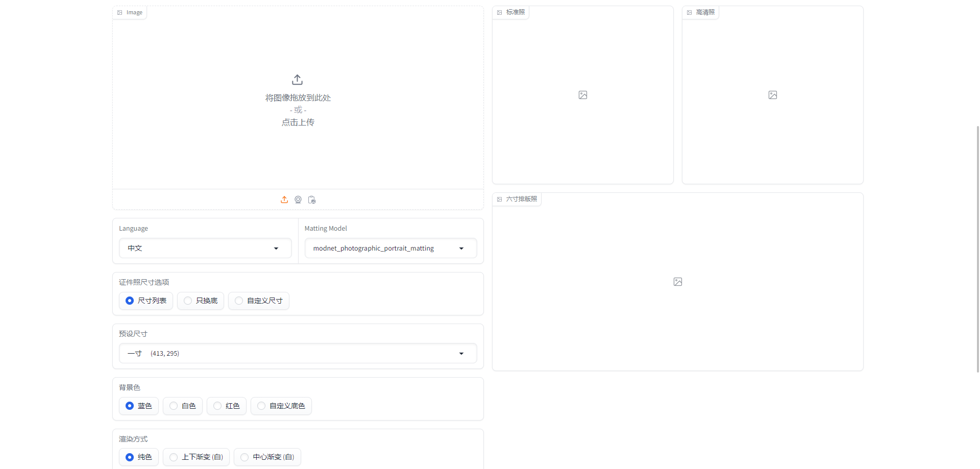Select the 只换底 radio option
Screen dimensions: 980x469
click(201, 301)
